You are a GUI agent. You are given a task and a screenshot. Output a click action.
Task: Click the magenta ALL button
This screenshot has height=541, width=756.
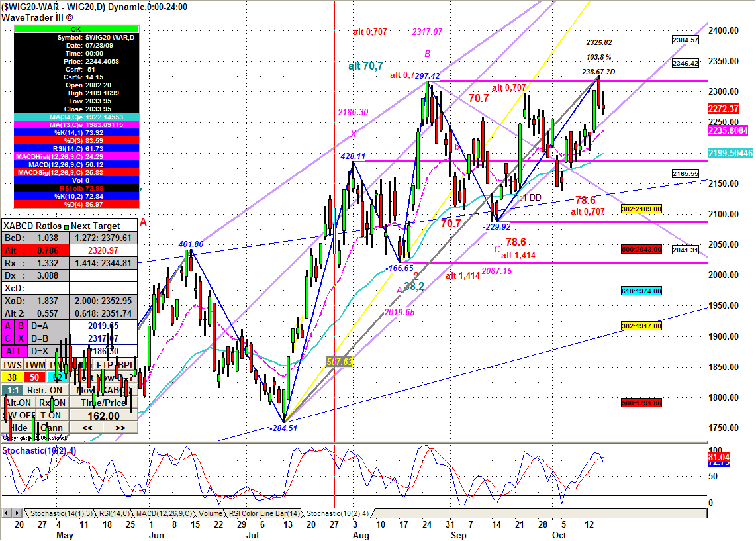(x=15, y=351)
